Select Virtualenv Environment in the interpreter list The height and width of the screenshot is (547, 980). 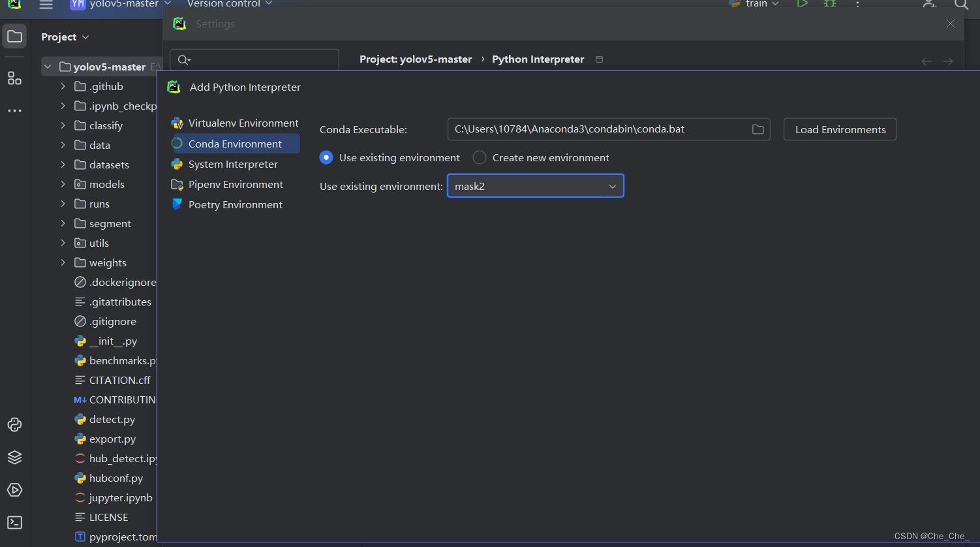pos(243,123)
